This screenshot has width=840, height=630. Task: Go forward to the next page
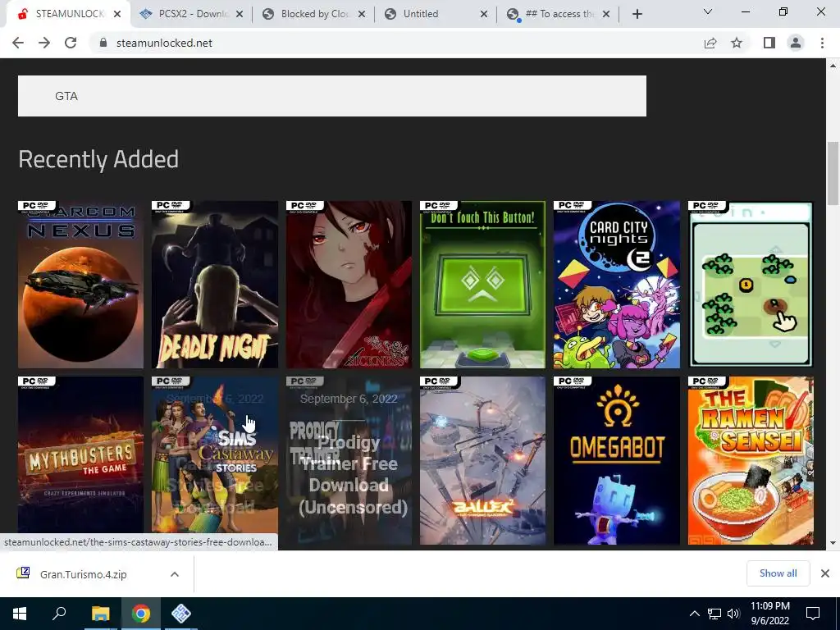(x=44, y=43)
